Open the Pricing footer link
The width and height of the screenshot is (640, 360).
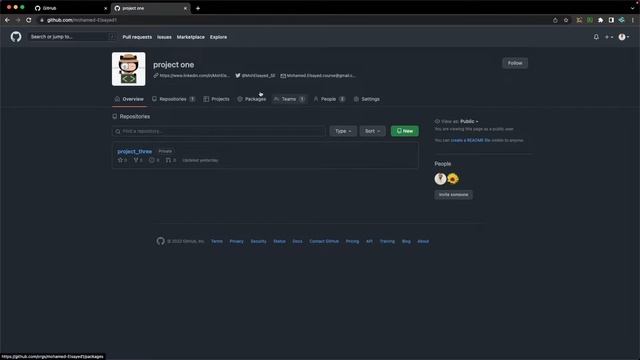[x=352, y=242]
